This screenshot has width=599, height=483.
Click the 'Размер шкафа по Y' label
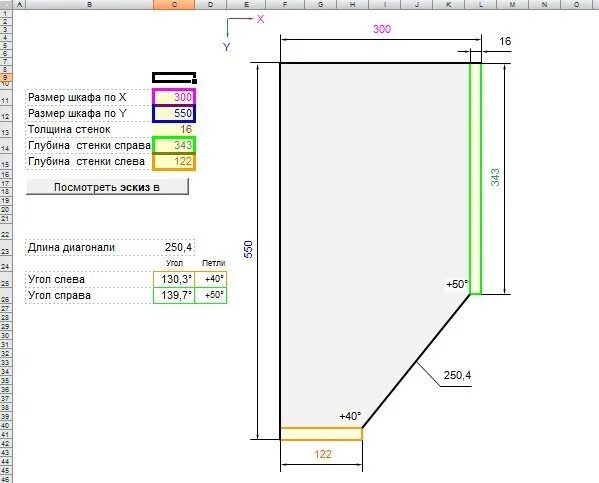click(x=77, y=113)
